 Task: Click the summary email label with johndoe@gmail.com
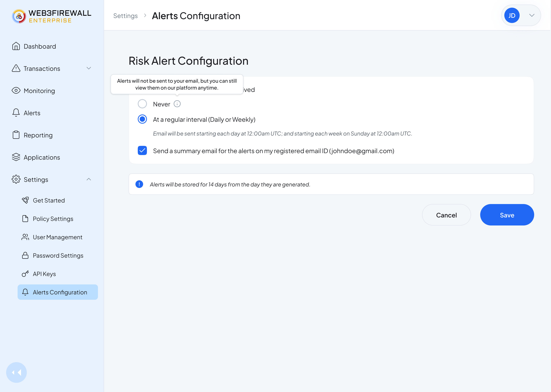click(274, 151)
